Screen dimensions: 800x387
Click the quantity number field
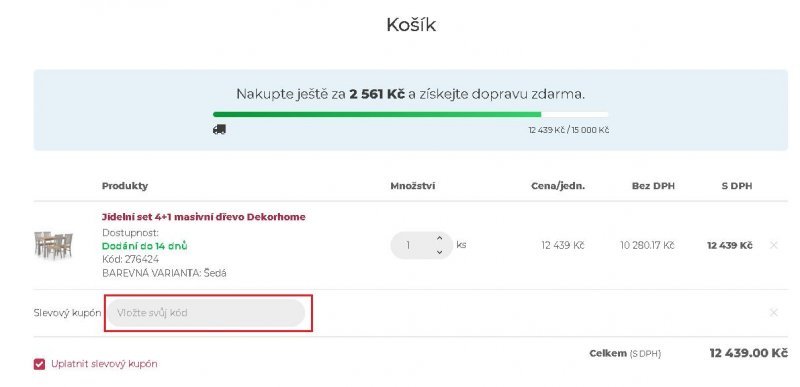pos(412,245)
